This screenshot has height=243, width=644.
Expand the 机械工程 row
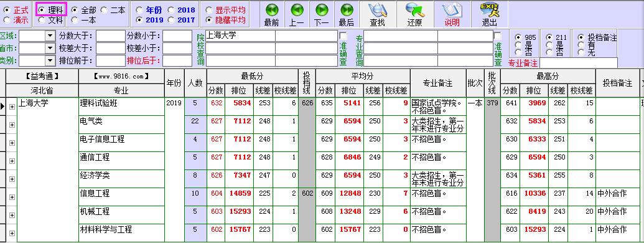(12, 215)
